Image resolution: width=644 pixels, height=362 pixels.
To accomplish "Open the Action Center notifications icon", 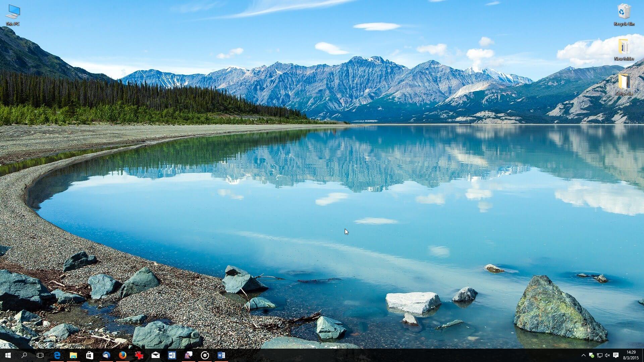I will point(616,355).
